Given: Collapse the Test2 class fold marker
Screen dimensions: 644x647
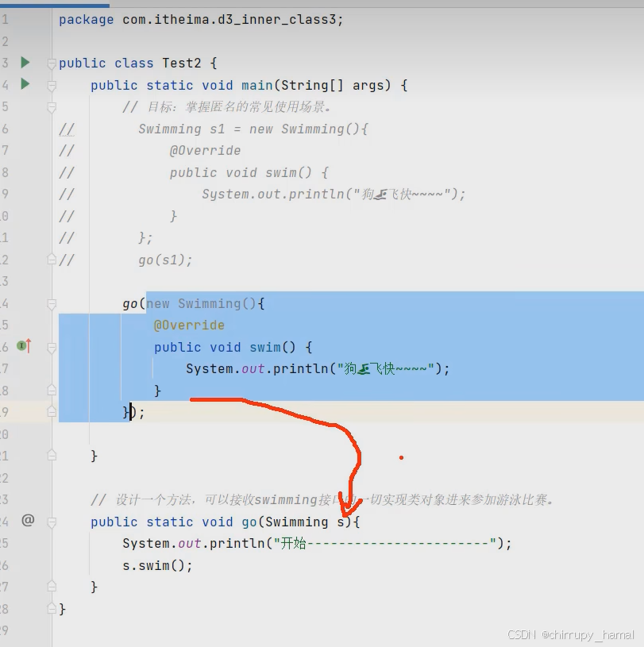Looking at the screenshot, I should point(52,64).
